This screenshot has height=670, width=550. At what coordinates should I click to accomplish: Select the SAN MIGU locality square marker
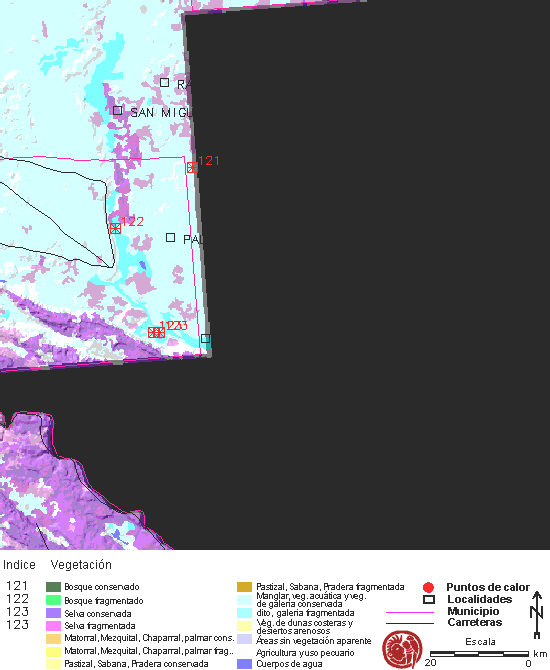pyautogui.click(x=118, y=111)
